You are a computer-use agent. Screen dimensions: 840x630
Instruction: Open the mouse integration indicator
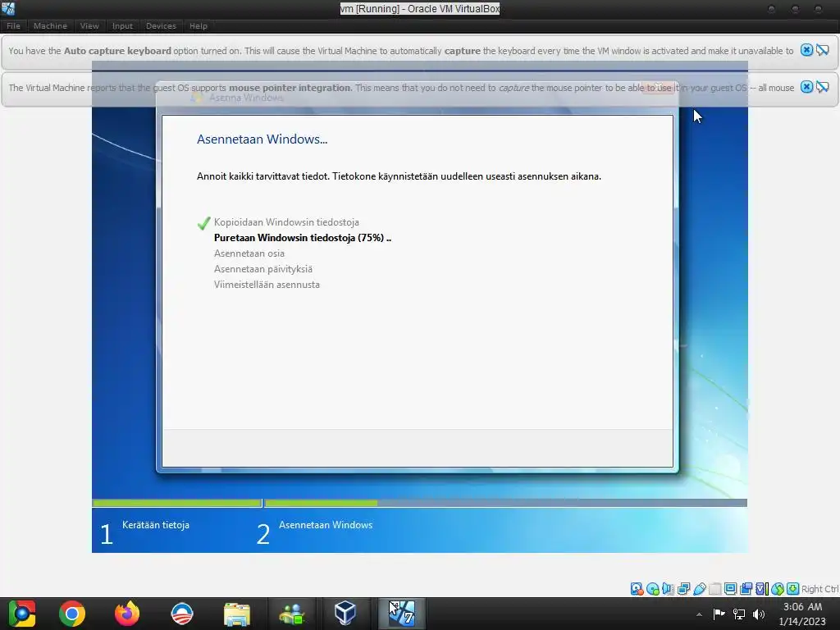click(x=778, y=589)
